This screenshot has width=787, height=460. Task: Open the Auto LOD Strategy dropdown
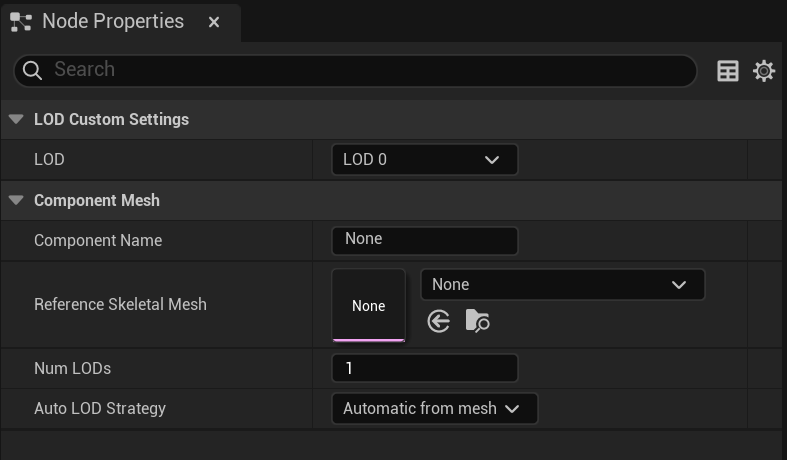click(435, 408)
